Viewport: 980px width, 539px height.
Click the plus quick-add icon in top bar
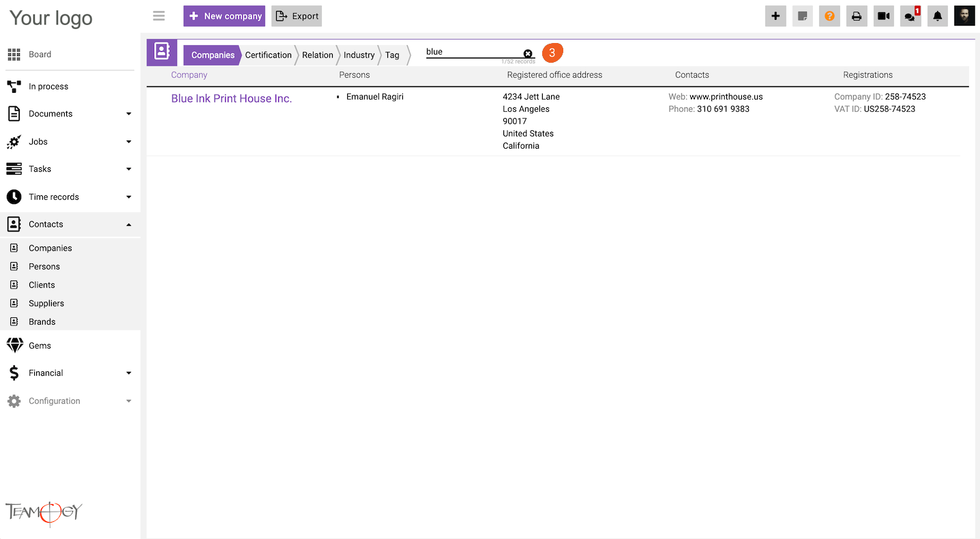pos(775,16)
